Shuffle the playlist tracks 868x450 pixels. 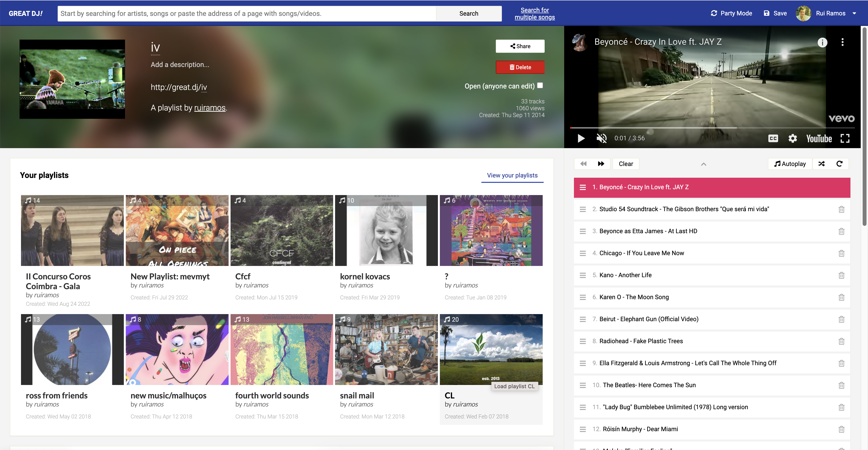(822, 164)
